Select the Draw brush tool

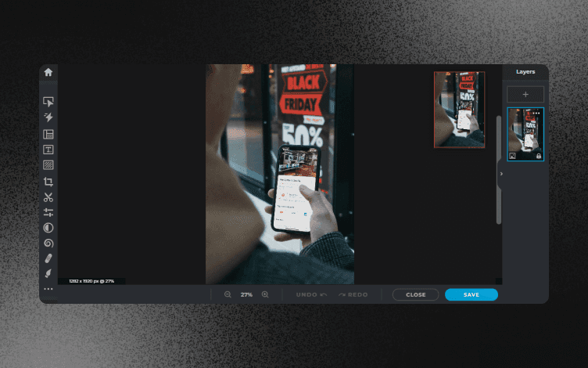pyautogui.click(x=48, y=273)
